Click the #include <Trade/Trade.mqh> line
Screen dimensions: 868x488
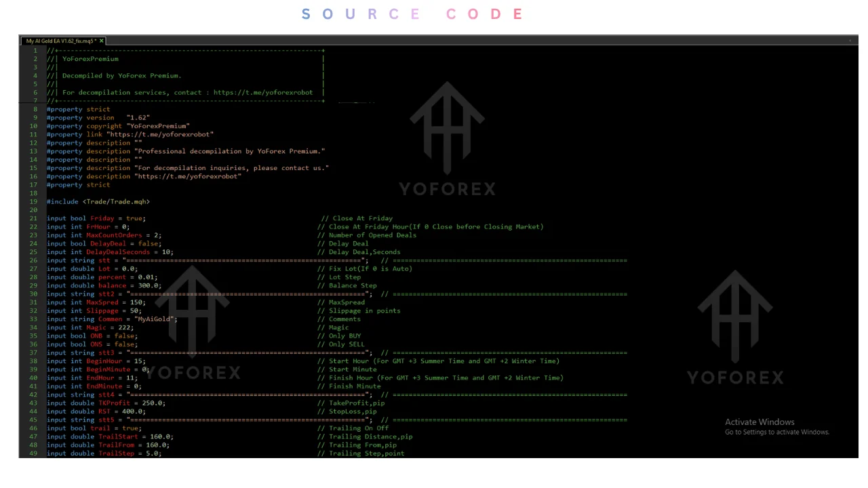click(98, 201)
